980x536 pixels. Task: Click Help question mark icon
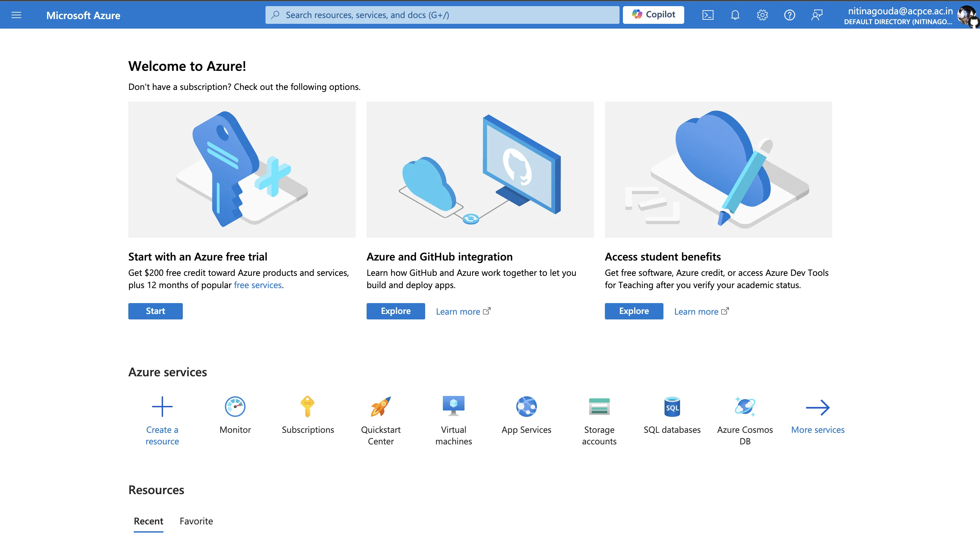[x=789, y=15]
